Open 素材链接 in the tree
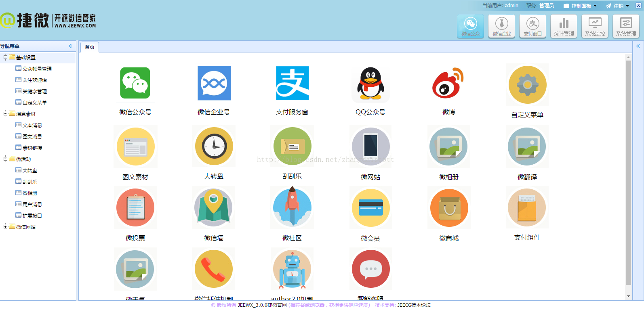 (x=32, y=148)
